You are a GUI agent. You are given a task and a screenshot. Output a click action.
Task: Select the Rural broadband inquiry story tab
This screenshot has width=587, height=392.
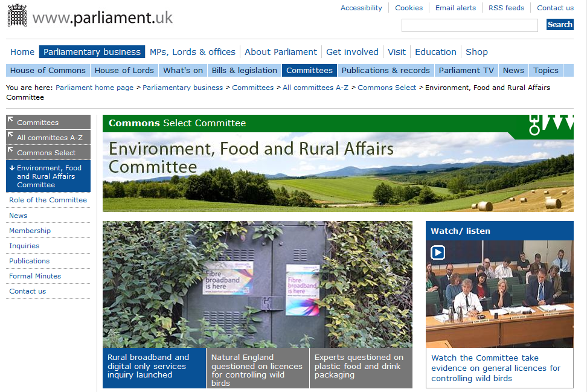point(154,368)
